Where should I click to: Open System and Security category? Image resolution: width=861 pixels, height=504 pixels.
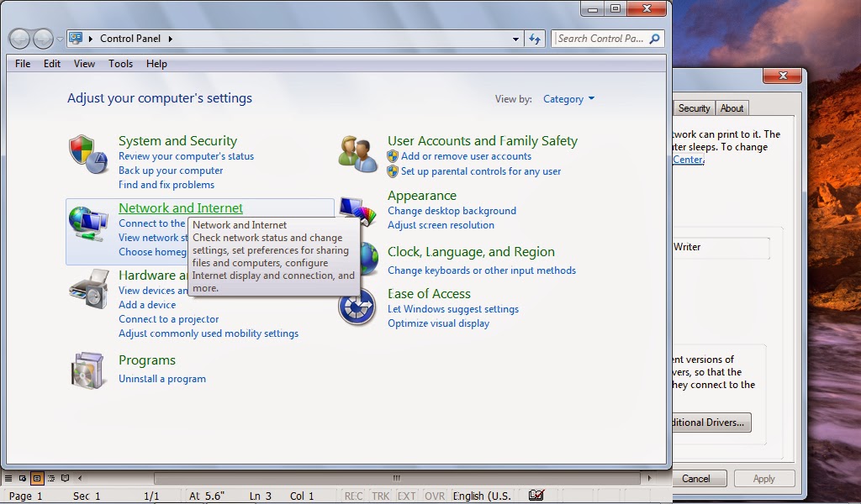(x=178, y=141)
